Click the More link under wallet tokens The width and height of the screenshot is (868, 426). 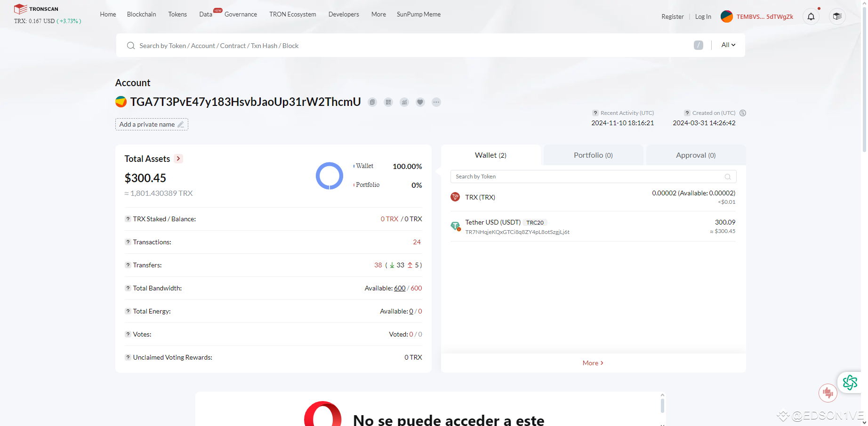click(593, 363)
